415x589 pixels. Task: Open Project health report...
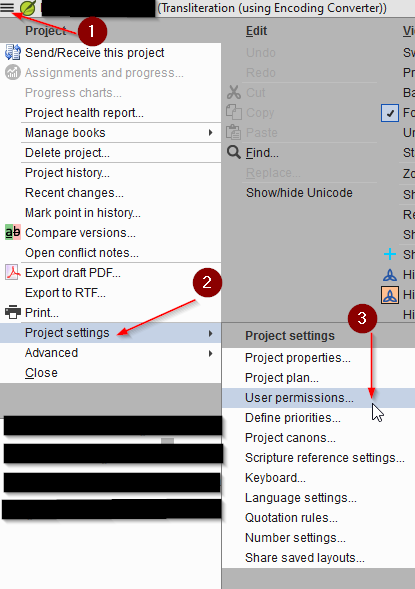[84, 113]
